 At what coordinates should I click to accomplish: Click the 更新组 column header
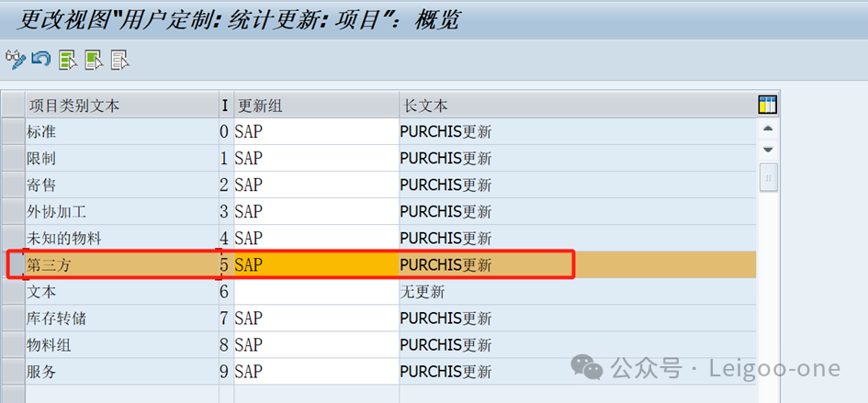pyautogui.click(x=315, y=106)
